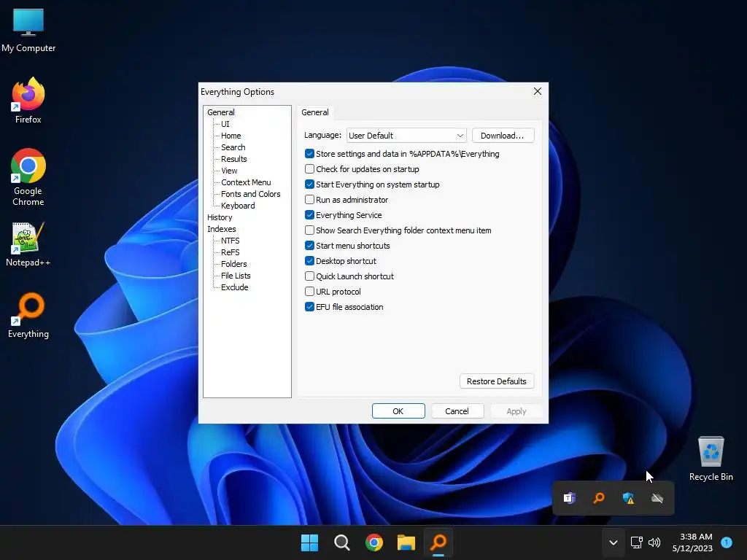Enable Run as administrator

[x=309, y=200]
